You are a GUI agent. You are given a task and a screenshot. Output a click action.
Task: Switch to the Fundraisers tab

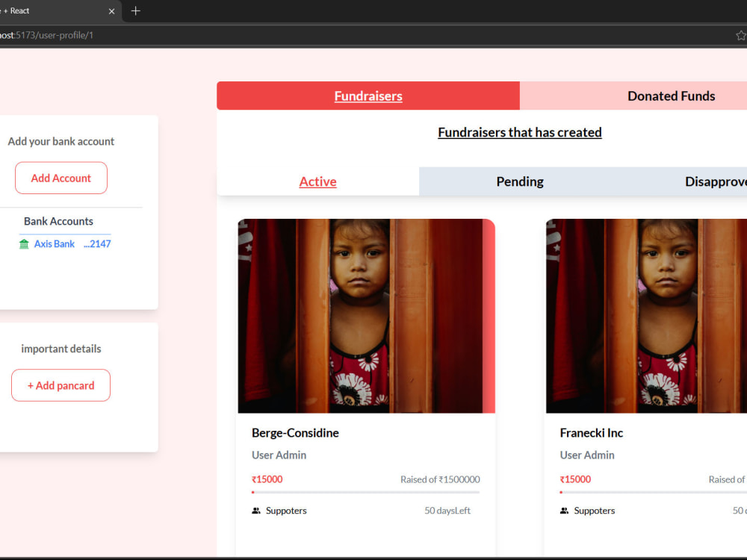point(368,96)
